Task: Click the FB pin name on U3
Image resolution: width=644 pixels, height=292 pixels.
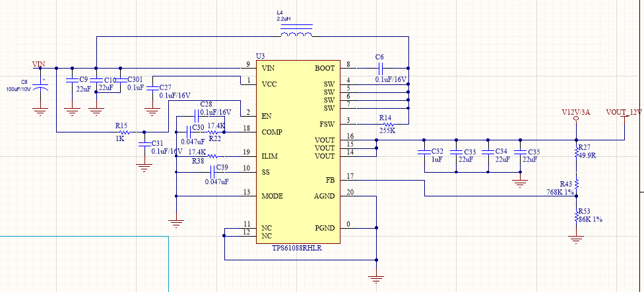Action: [x=331, y=180]
